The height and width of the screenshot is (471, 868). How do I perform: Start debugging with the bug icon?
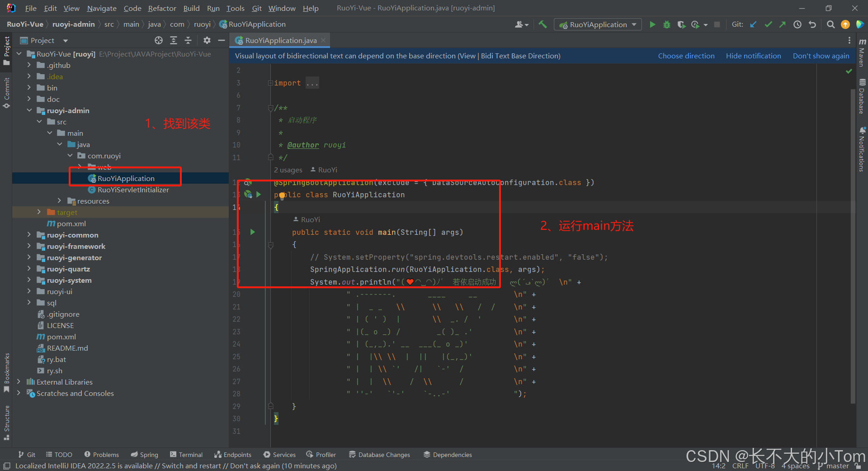(x=667, y=24)
